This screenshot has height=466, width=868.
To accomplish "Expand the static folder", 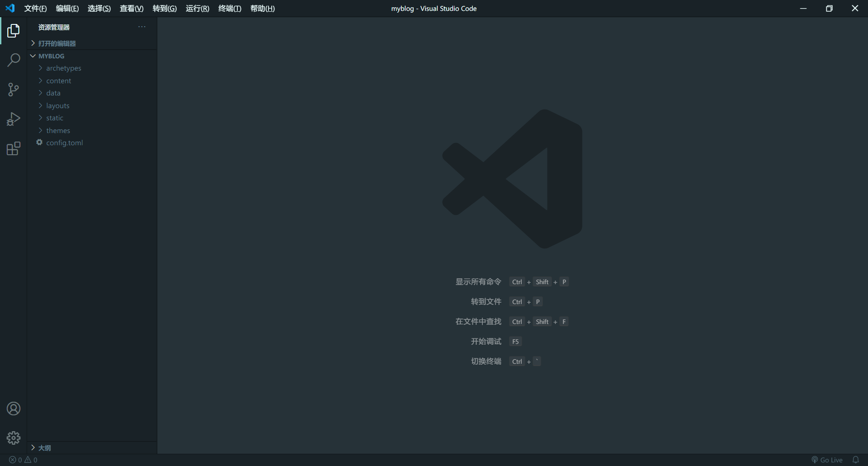I will click(x=92, y=118).
